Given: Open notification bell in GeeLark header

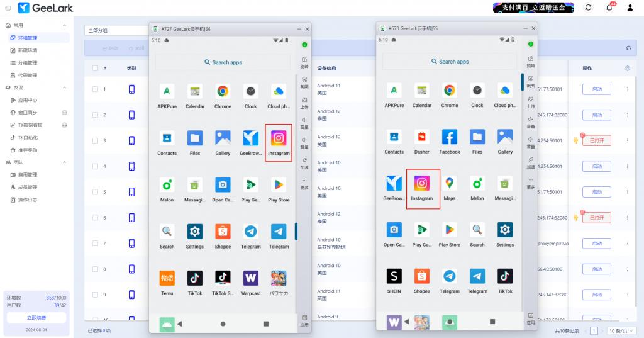Looking at the screenshot, I should [x=609, y=8].
